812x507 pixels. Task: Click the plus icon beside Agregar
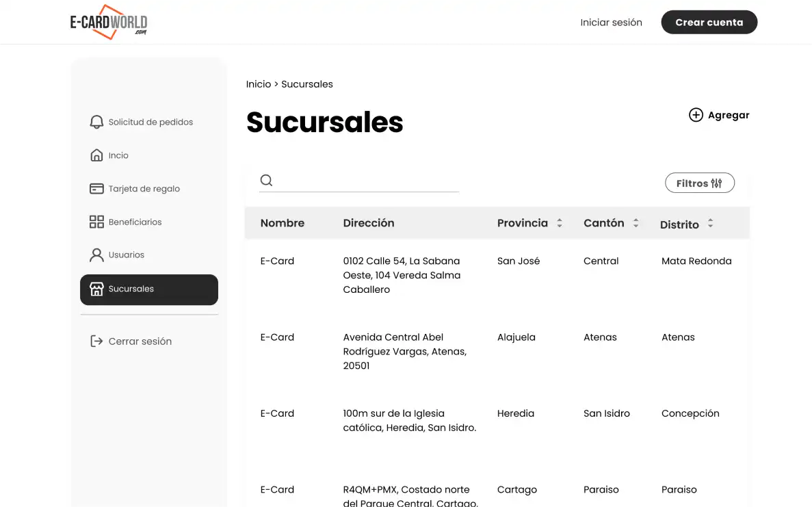coord(696,115)
